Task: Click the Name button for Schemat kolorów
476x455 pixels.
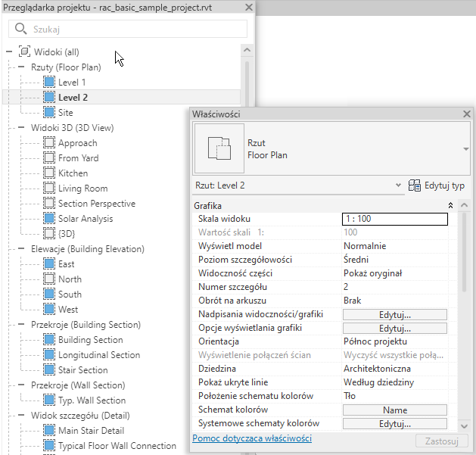Action: (394, 410)
